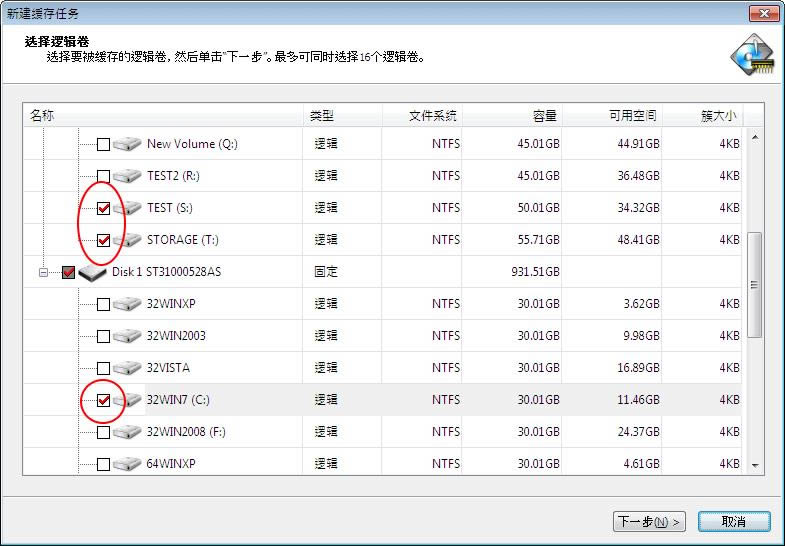Click the 32VISTA volume drive icon

coord(127,368)
